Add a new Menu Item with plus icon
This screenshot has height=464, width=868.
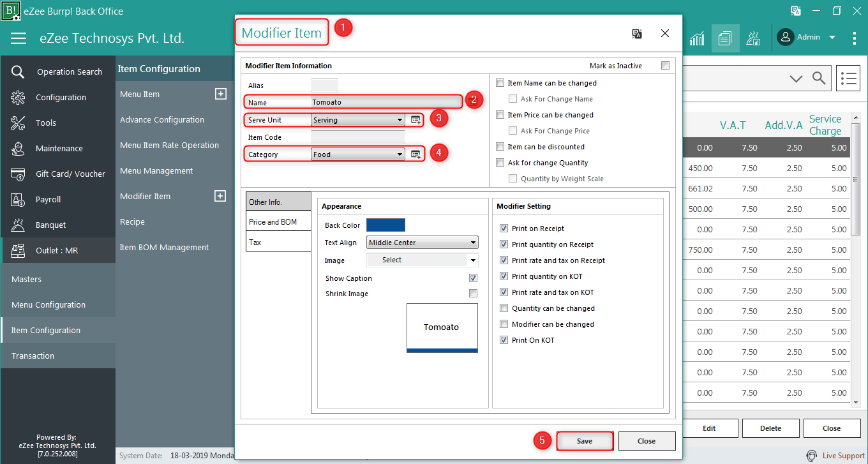pos(220,94)
